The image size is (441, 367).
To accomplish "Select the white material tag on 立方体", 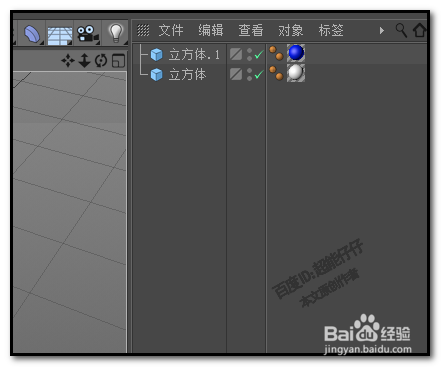I will point(296,73).
